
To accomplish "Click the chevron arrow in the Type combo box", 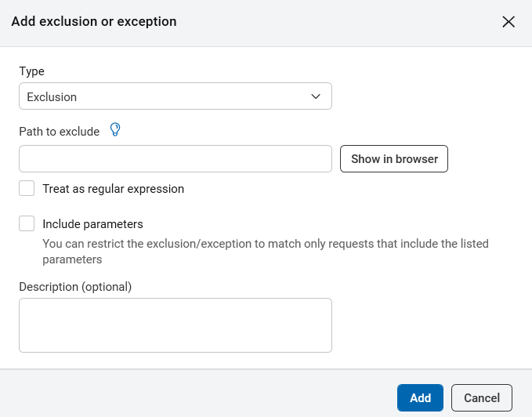I will click(x=316, y=96).
